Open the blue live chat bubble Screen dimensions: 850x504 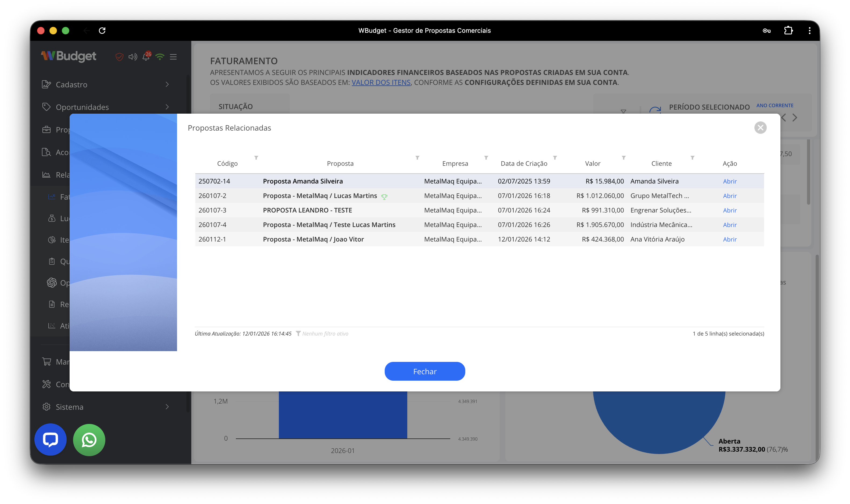point(50,440)
